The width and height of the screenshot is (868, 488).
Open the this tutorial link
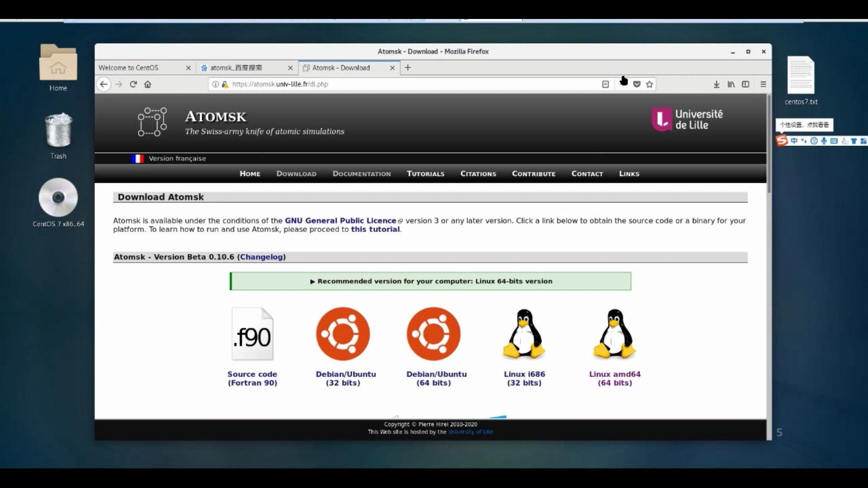click(x=375, y=229)
